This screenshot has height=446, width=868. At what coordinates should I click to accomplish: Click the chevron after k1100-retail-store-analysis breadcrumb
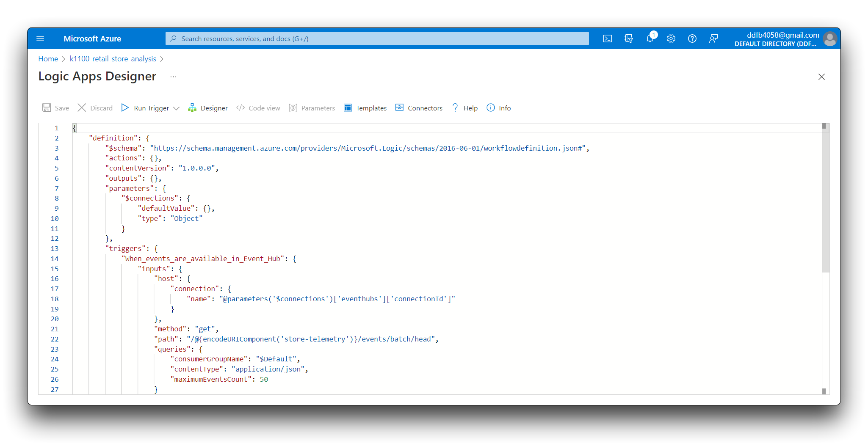click(161, 59)
